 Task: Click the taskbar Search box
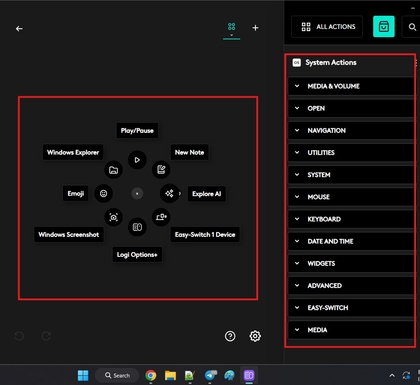[117, 375]
